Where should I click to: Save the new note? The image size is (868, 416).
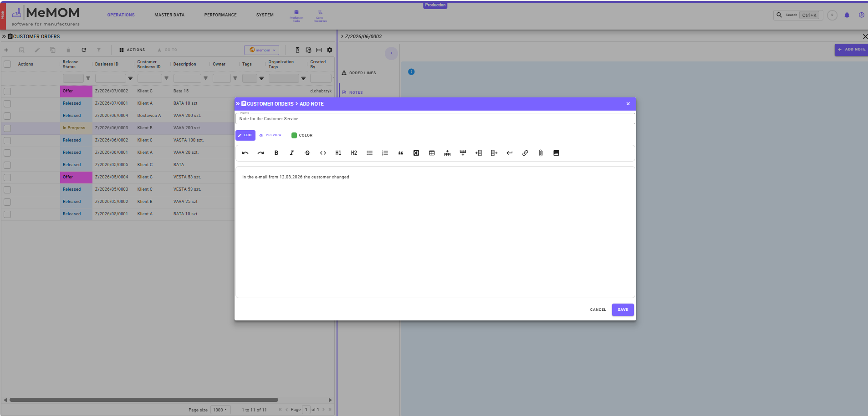pyautogui.click(x=623, y=309)
